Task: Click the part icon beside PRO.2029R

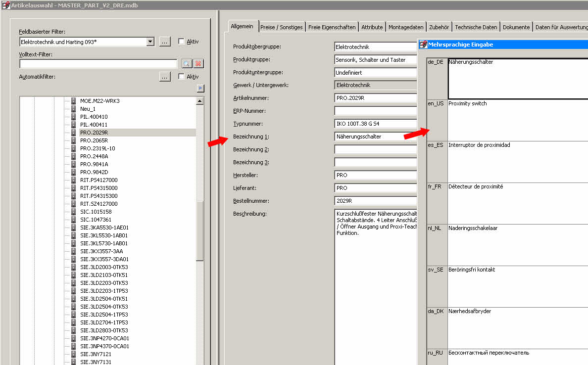Action: [74, 133]
